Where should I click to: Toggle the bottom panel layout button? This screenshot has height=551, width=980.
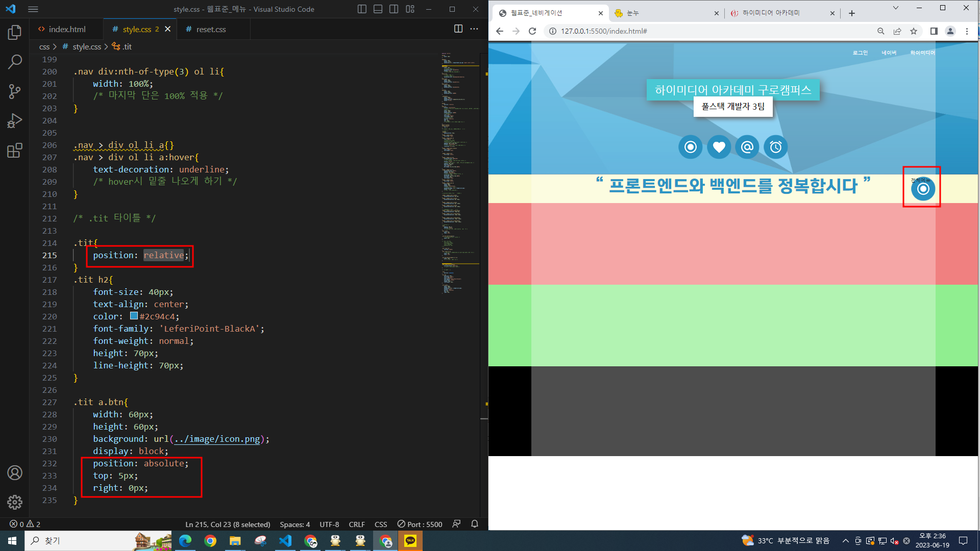[x=378, y=9]
